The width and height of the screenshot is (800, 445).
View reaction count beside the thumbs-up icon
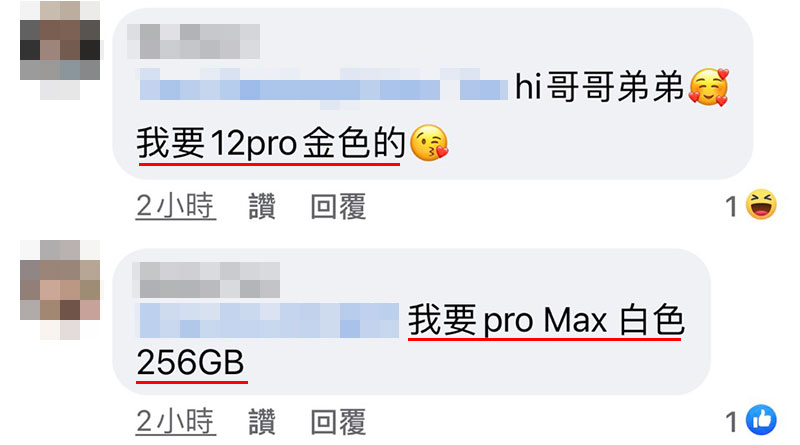pyautogui.click(x=732, y=422)
